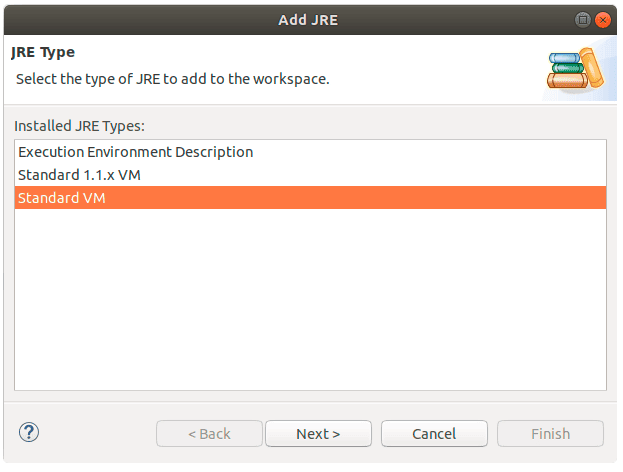
Task: Click the stacked books wizard banner icon
Action: pos(576,69)
